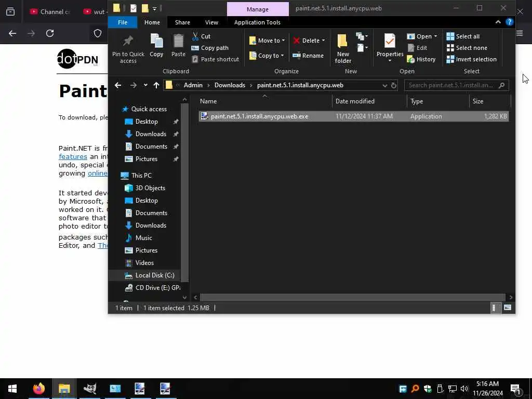
Task: Switch to Details view button
Action: (495, 308)
